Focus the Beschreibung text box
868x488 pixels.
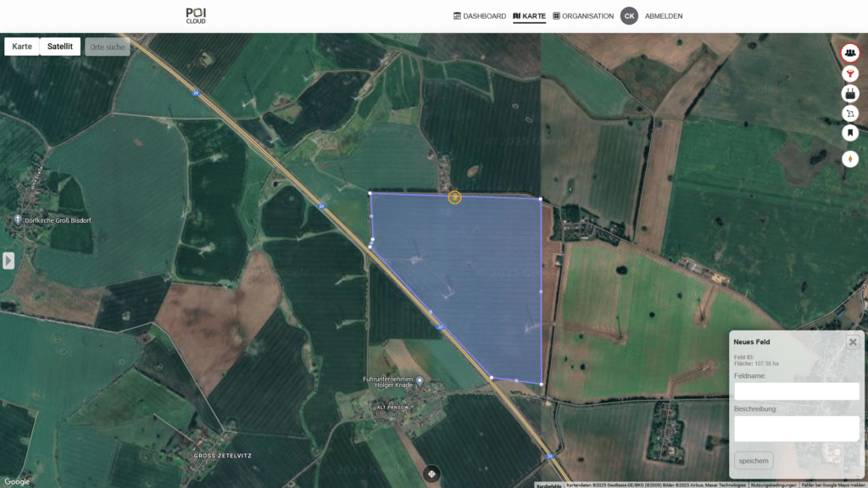point(796,428)
